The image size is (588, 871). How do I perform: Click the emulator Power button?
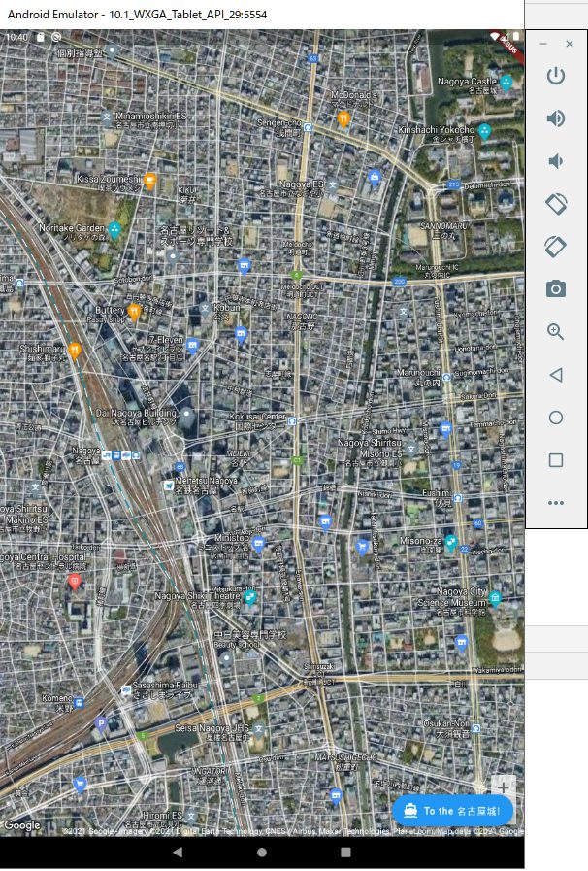tap(556, 75)
